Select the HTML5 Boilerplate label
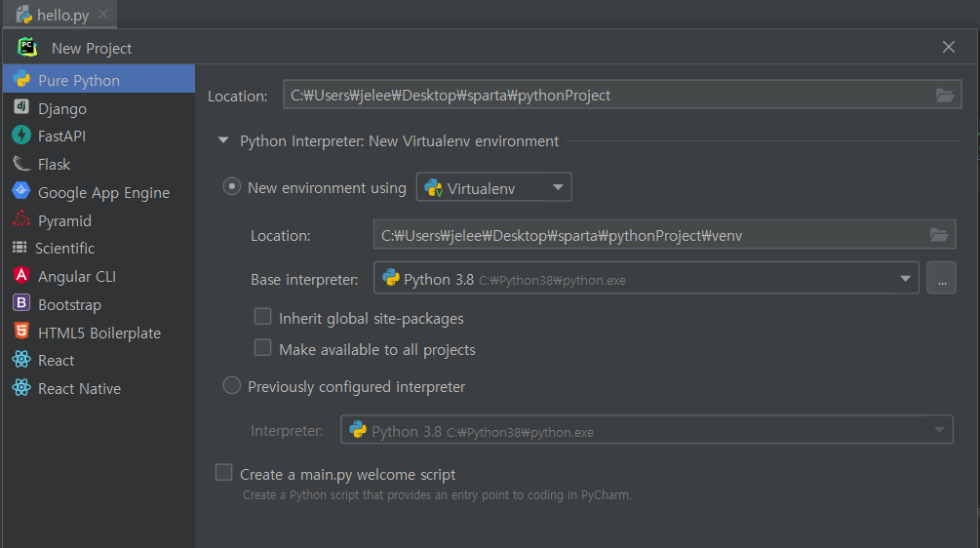The image size is (980, 548). pos(99,333)
